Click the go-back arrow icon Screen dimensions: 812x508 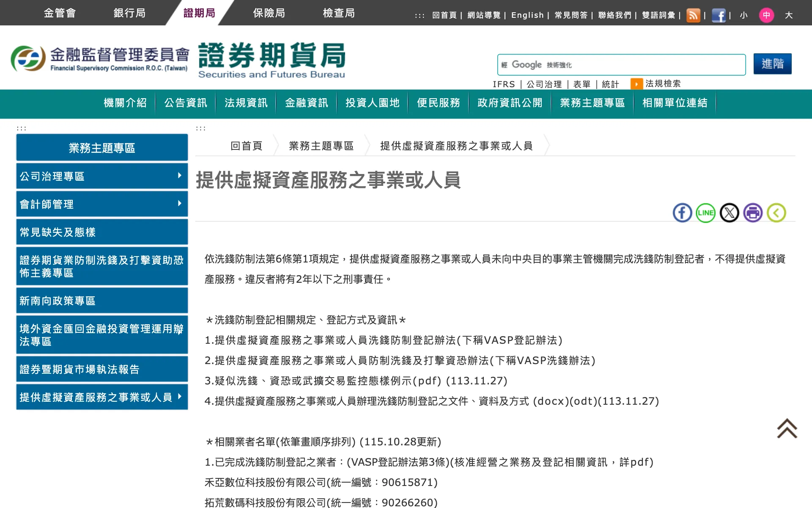pyautogui.click(x=776, y=213)
